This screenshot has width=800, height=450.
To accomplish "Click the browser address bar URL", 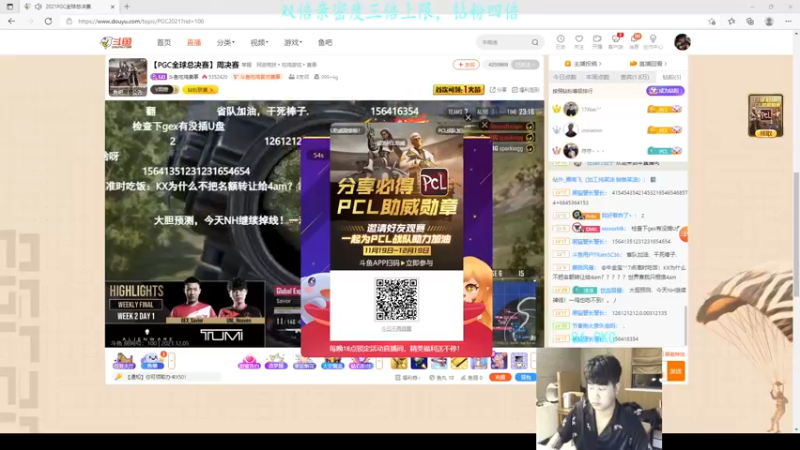I will [141, 21].
